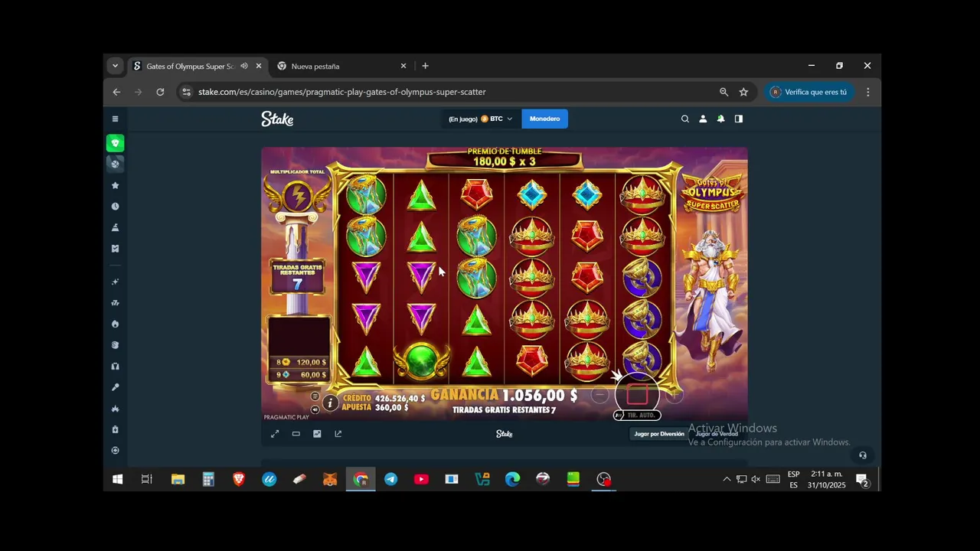Open the notifications bell icon
This screenshot has height=551, width=980.
720,119
